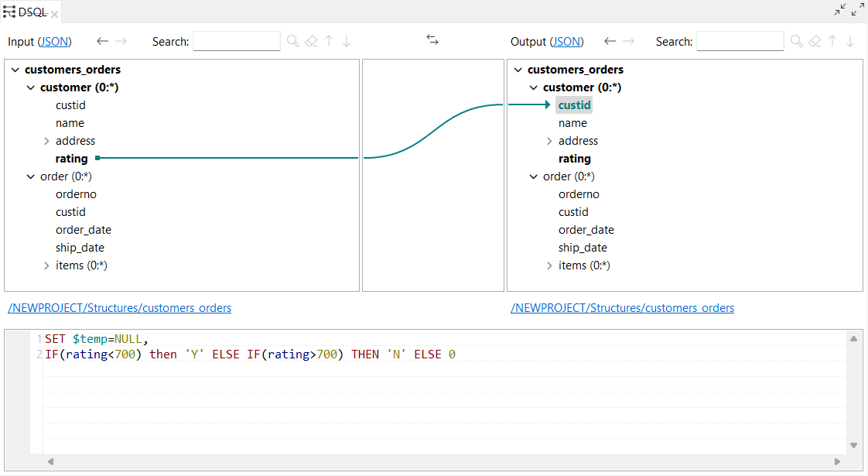Jump to next input search match arrow
The image size is (868, 476).
pos(346,41)
